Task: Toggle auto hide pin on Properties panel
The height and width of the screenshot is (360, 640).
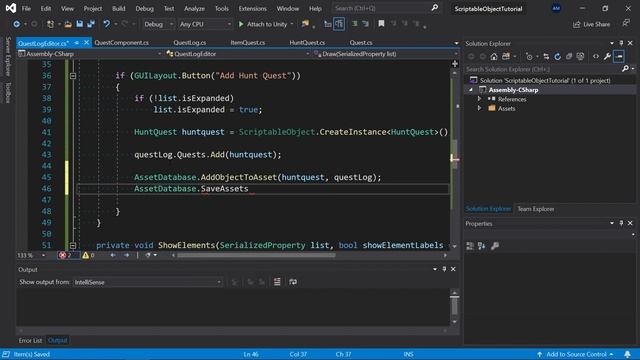Action: pyautogui.click(x=621, y=223)
